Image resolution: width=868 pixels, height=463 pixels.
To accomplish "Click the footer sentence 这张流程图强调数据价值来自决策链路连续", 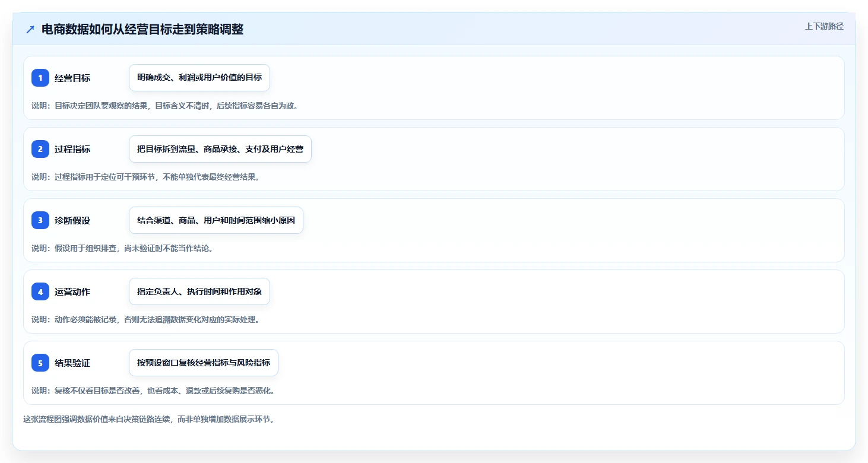I will pyautogui.click(x=148, y=419).
